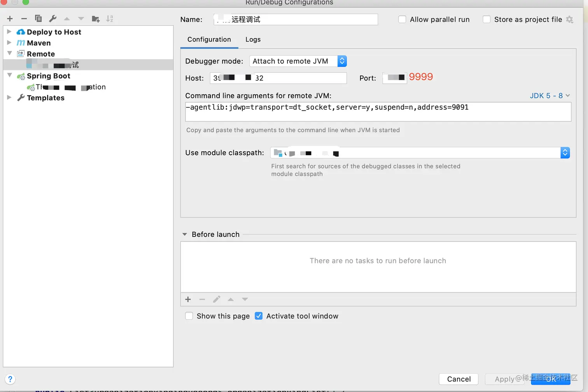Select the Deploy to Host label
Viewport: 588px width, 392px height.
54,32
